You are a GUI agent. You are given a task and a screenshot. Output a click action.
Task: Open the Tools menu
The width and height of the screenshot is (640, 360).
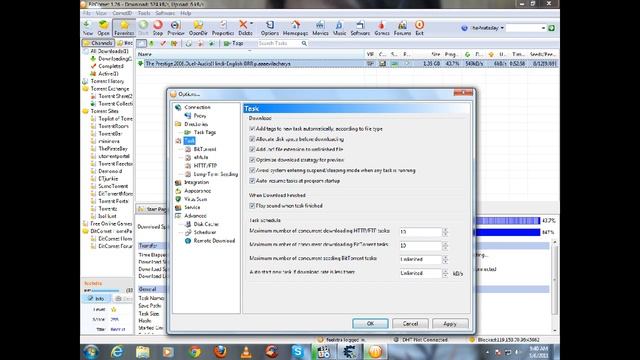144,13
